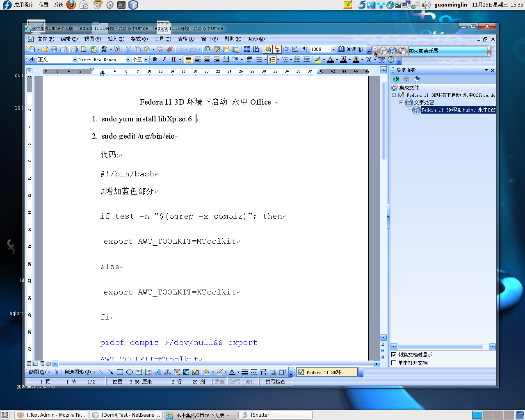This screenshot has width=525, height=420.
Task: Open the 格式 Format menu
Action: tap(139, 39)
